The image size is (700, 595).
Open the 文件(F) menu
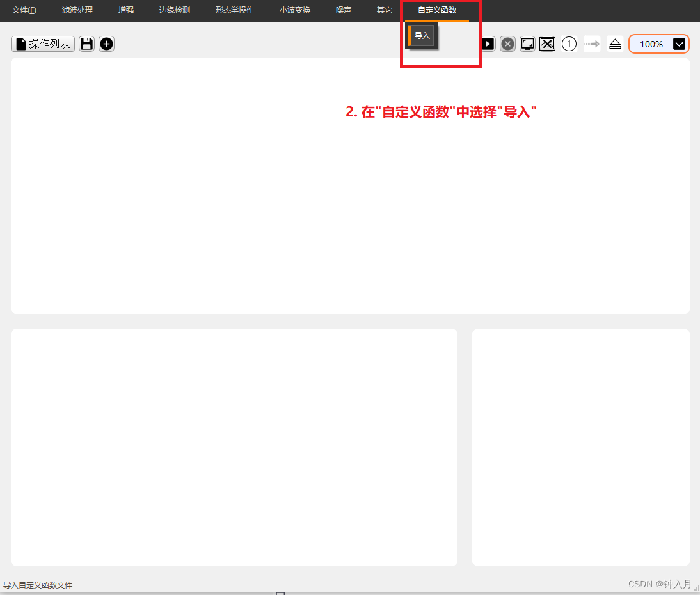click(x=24, y=10)
